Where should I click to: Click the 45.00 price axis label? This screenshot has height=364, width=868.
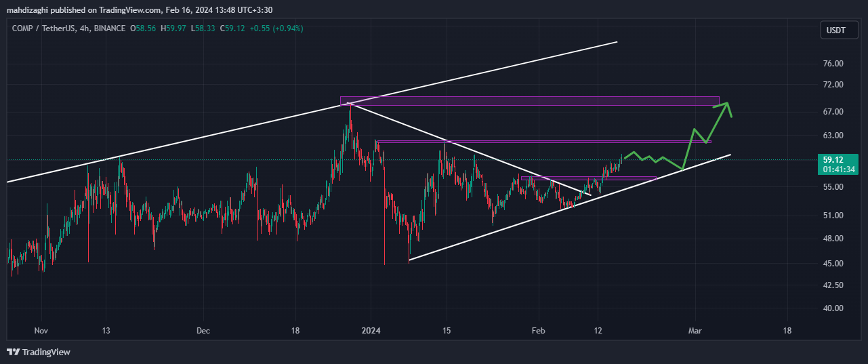click(x=832, y=264)
